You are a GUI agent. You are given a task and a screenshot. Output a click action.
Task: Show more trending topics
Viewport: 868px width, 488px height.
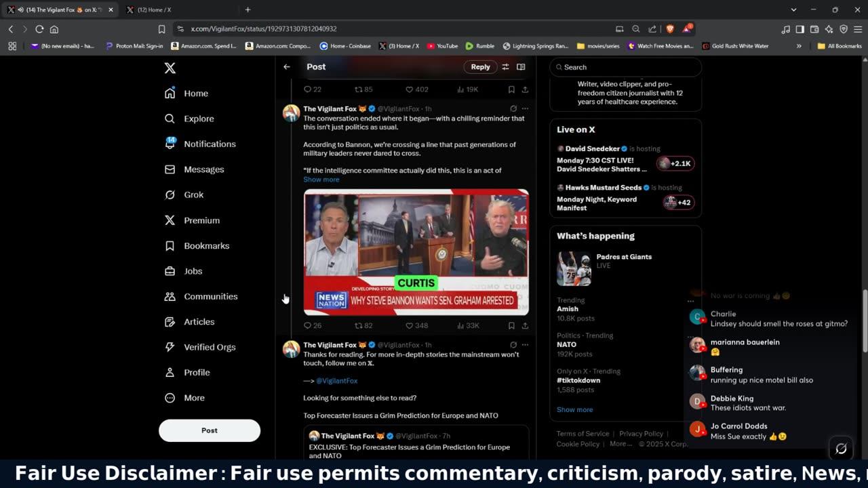574,409
